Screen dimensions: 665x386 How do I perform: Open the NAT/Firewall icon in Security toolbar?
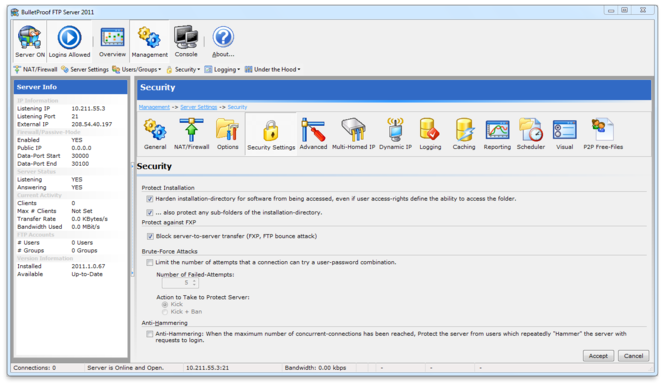click(191, 130)
